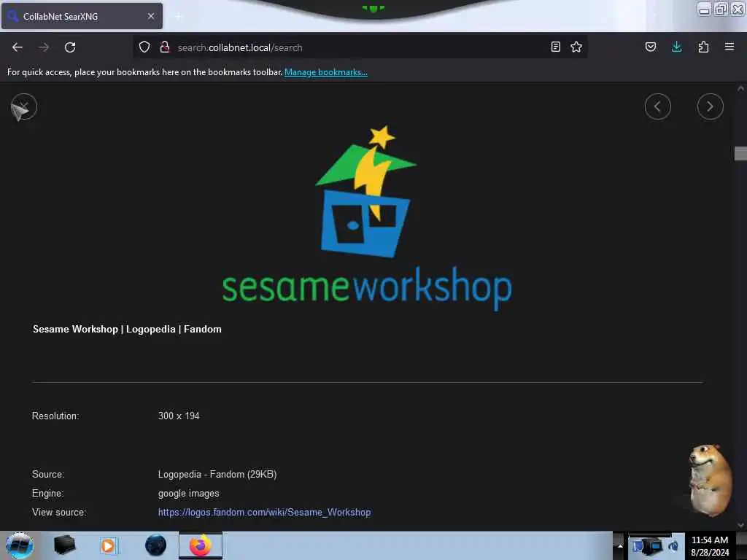Viewport: 747px width, 560px height.
Task: Select the resolution value 300 x 194
Action: (x=179, y=416)
